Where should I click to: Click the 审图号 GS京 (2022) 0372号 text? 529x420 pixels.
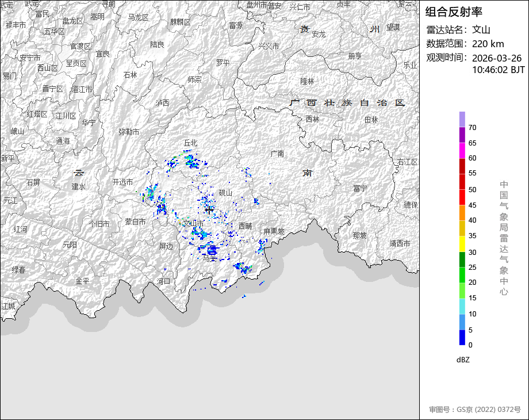pyautogui.click(x=474, y=410)
